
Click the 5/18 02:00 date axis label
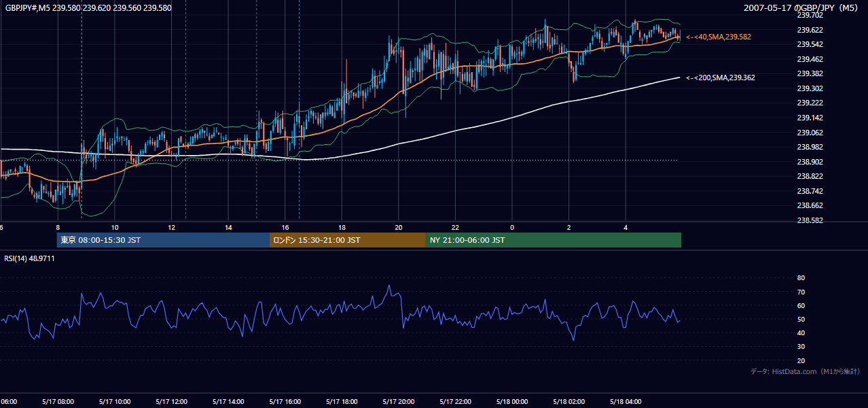click(568, 402)
